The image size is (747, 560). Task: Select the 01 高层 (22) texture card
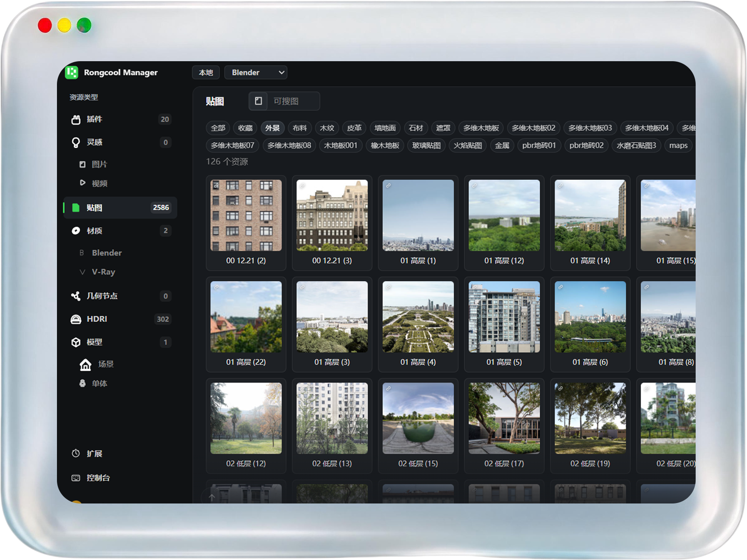(x=246, y=325)
